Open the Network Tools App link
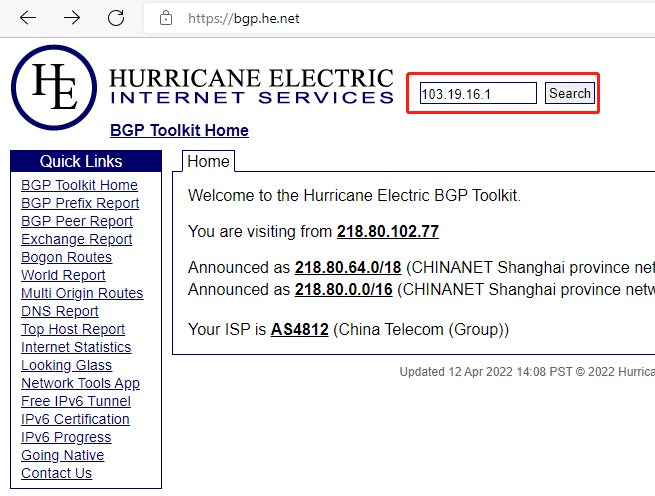Screen dimensions: 655x496 (81, 383)
